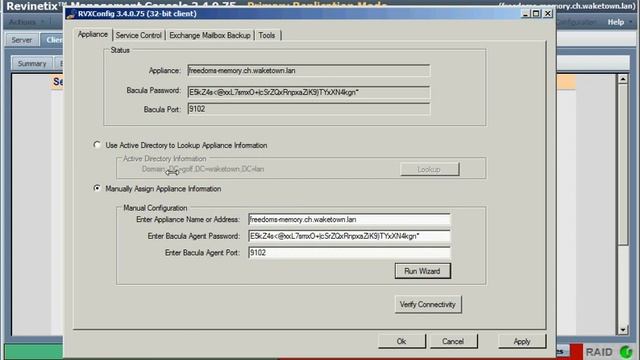Click the console vertical scrollbar thumb
This screenshot has width=640, height=360.
click(622, 164)
